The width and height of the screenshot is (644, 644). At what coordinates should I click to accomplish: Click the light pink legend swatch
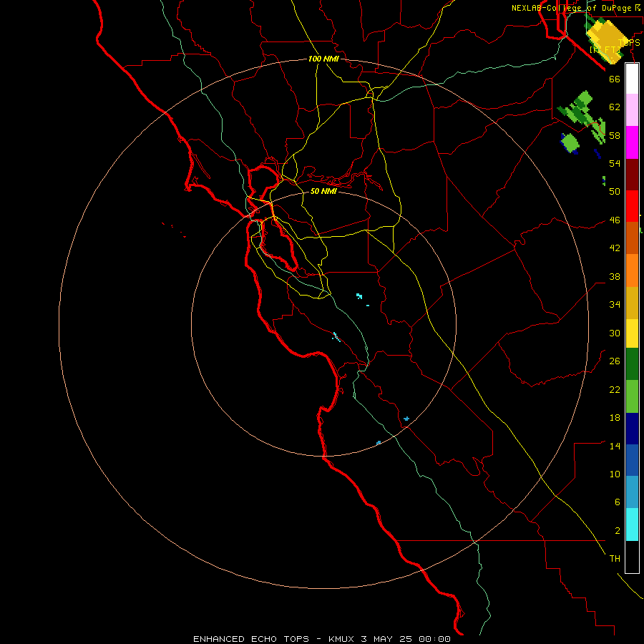tap(632, 109)
